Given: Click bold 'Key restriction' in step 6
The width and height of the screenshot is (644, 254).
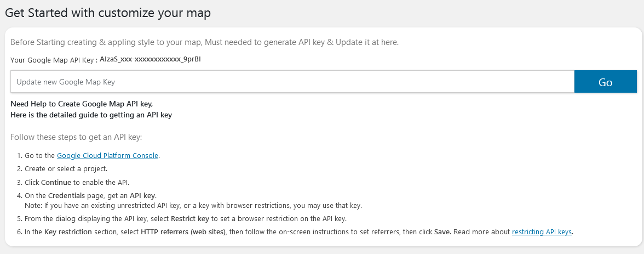Looking at the screenshot, I should point(68,232).
